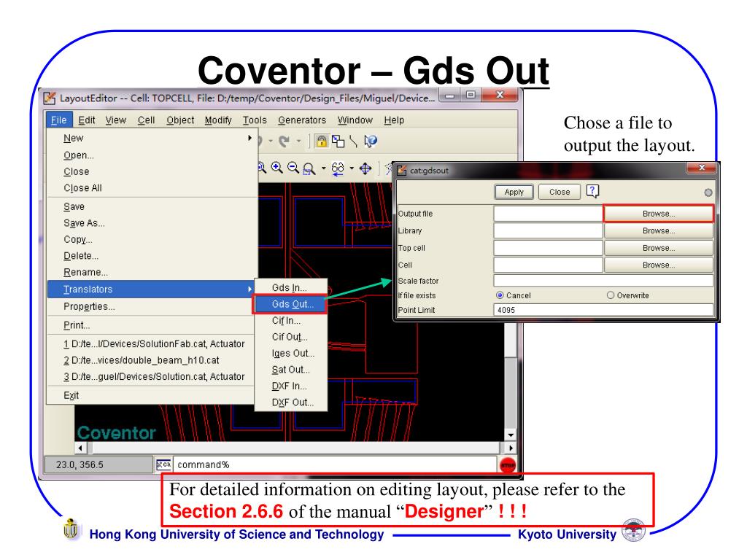Image resolution: width=747 pixels, height=560 pixels.
Task: Click the Point Limit field showing 4095
Action: coord(603,310)
